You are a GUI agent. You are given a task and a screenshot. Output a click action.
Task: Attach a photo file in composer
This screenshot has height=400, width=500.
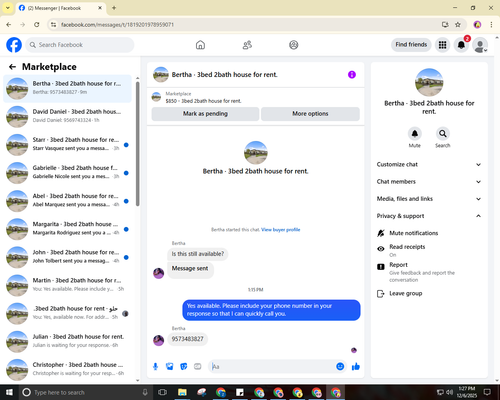coord(170,367)
